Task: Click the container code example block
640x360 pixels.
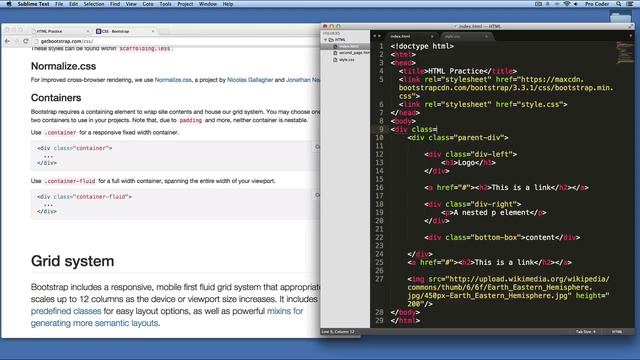Action: tap(176, 156)
